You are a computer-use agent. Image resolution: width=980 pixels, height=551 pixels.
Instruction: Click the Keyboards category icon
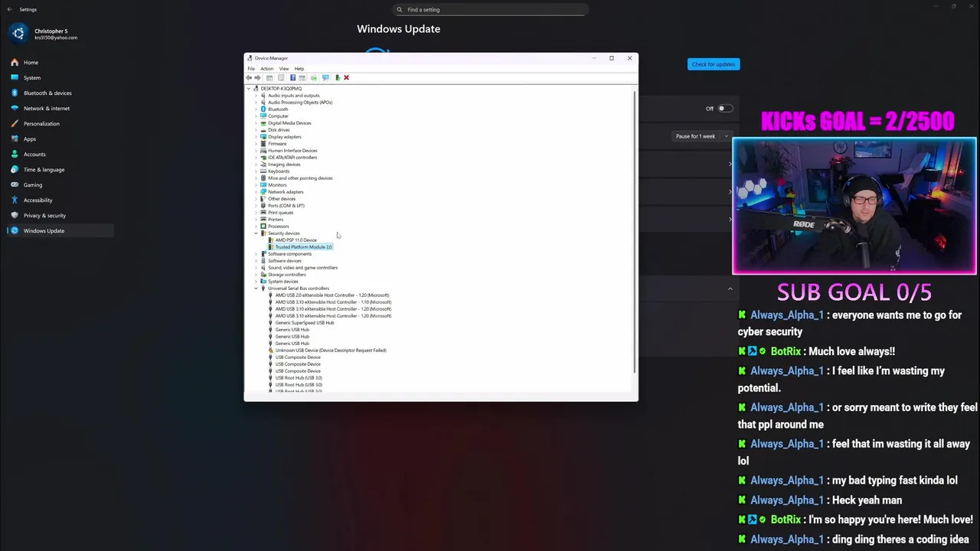click(x=263, y=171)
